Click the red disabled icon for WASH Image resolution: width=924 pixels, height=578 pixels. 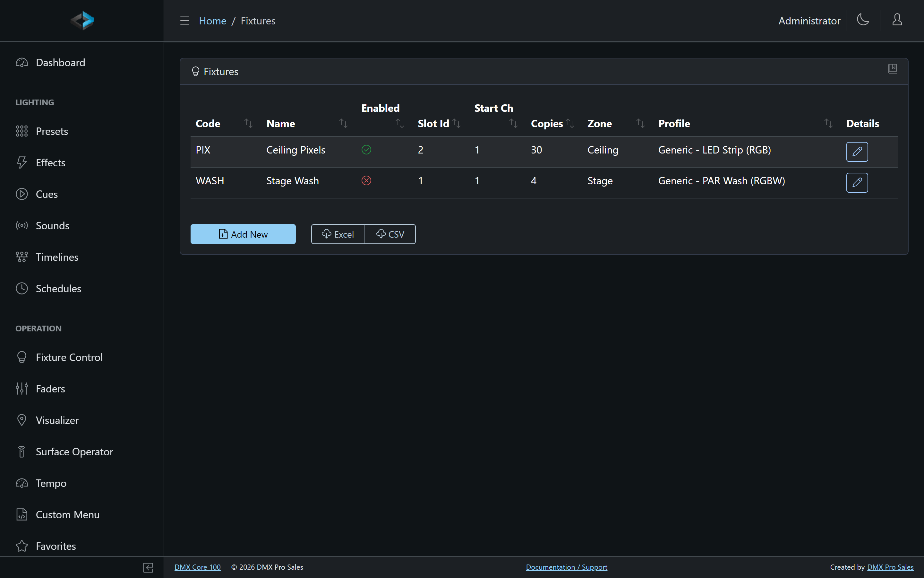tap(366, 180)
